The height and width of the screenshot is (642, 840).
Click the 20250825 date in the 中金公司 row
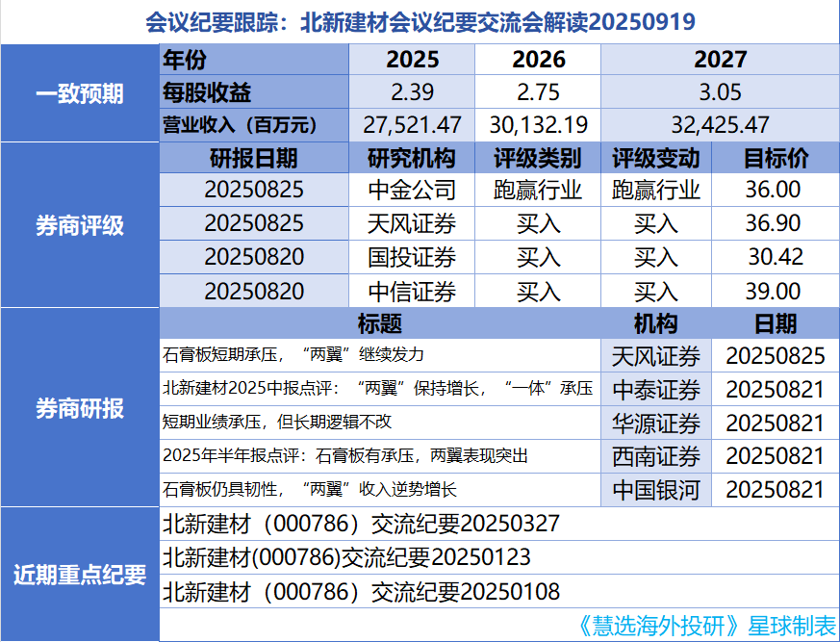pyautogui.click(x=254, y=190)
